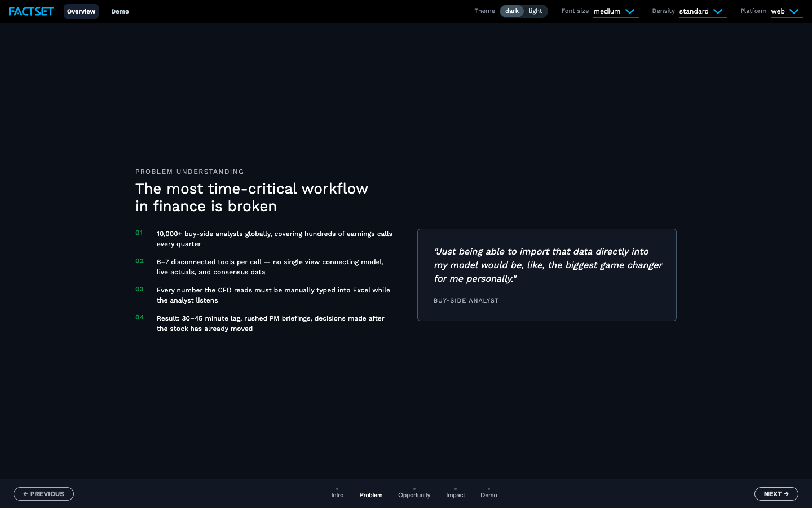Jump to the Demo section in bottom nav

click(x=489, y=493)
